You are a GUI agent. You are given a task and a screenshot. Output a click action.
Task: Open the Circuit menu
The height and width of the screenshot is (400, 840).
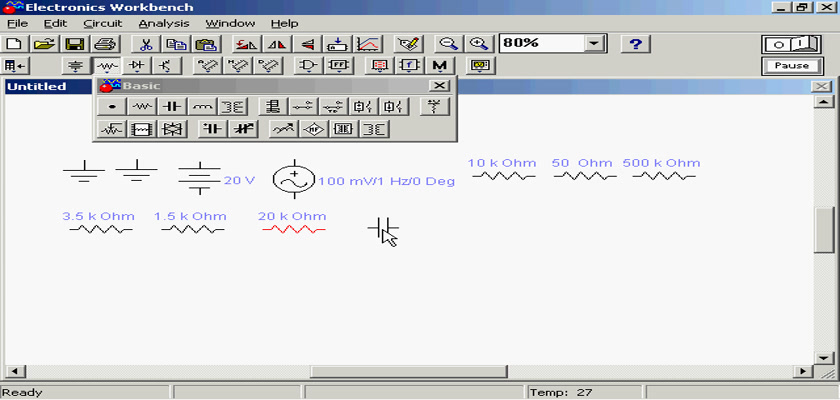coord(103,23)
